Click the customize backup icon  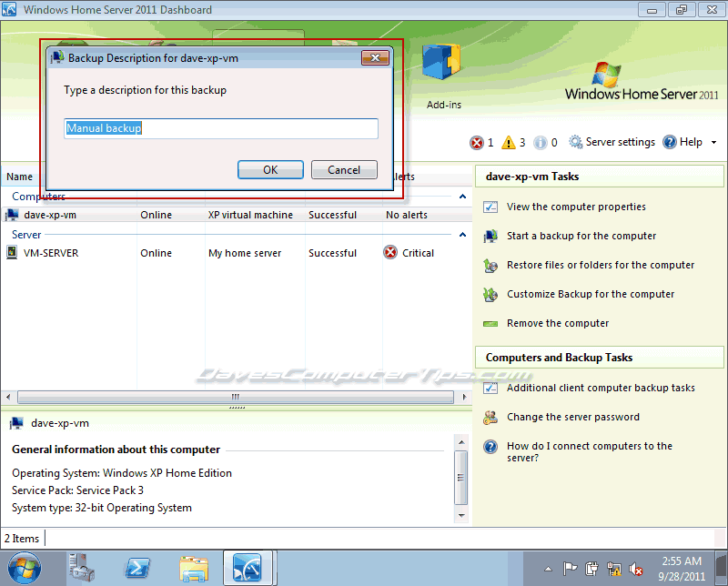490,295
